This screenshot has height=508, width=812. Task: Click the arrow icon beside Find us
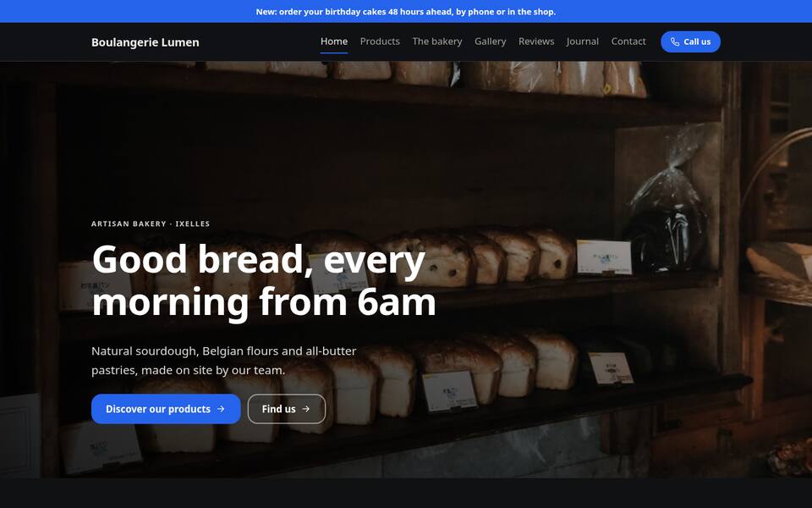[306, 409]
